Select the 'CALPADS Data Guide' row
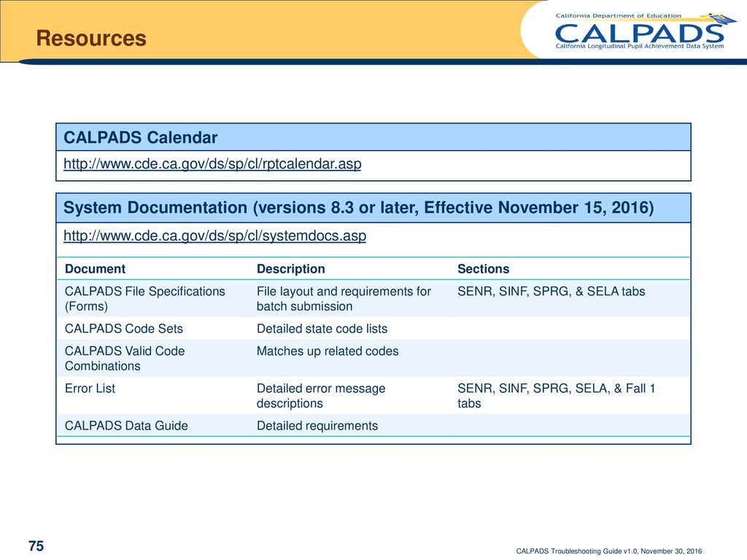 [373, 426]
